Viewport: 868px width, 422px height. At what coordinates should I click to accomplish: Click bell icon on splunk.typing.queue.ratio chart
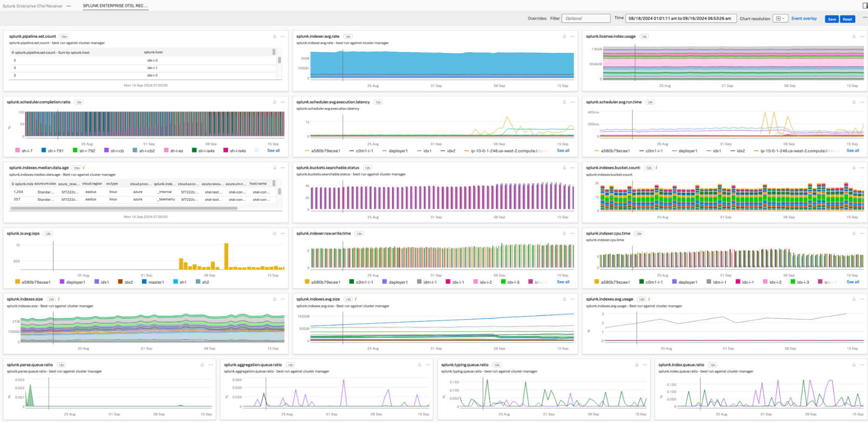(x=637, y=365)
